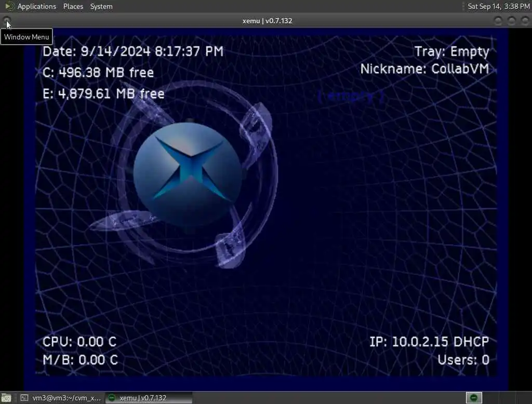This screenshot has height=404, width=532.
Task: Click the E: 4,879.61 MB free text
Action: pos(103,93)
